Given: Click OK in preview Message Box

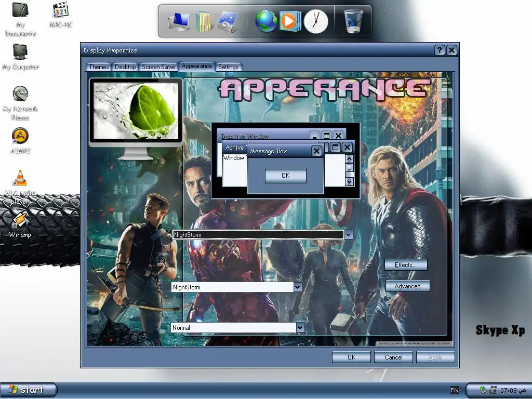Looking at the screenshot, I should coord(285,176).
